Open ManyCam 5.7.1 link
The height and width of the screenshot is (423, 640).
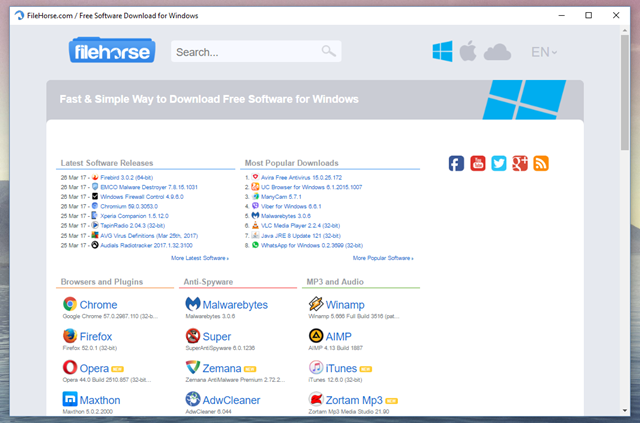(x=281, y=197)
